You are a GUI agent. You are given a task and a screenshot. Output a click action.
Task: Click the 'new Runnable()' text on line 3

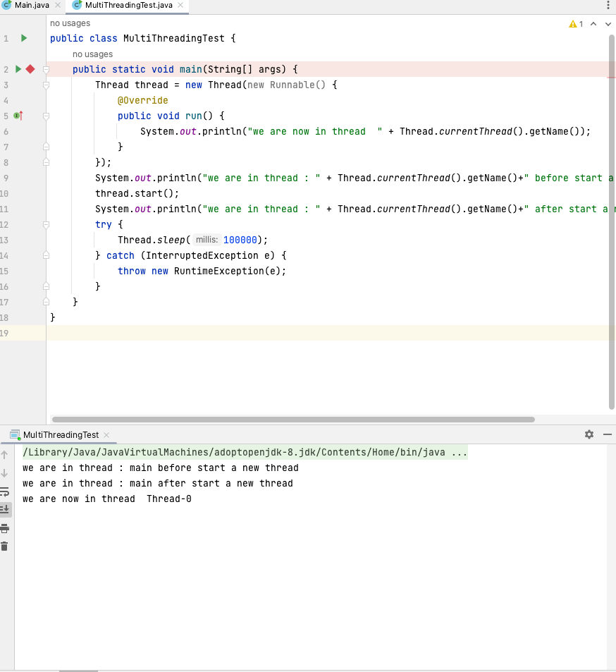click(x=286, y=85)
